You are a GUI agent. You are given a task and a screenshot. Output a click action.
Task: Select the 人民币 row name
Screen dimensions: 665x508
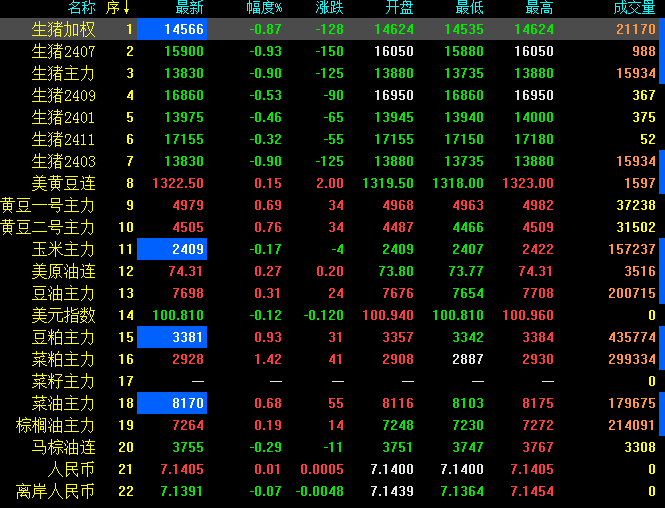tap(71, 470)
